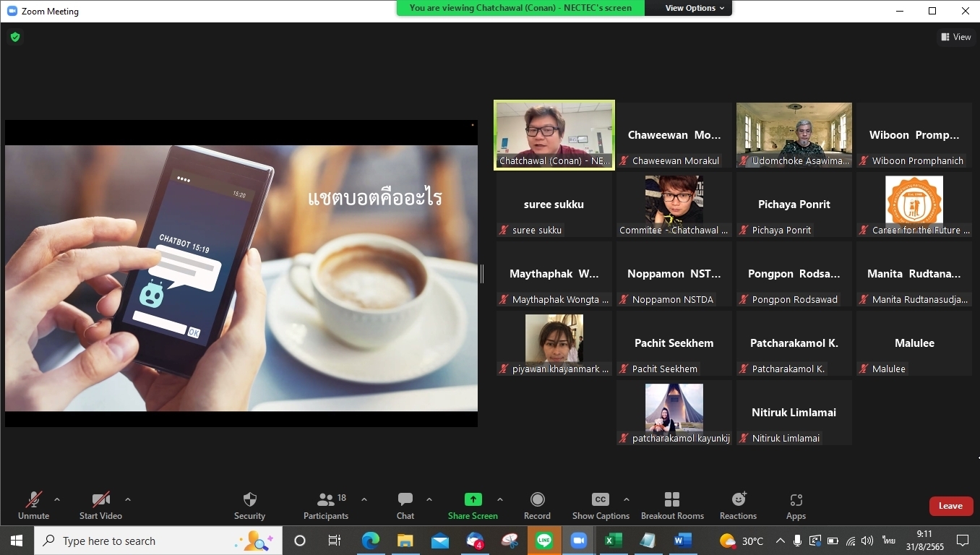Turn on camera with Start Video
This screenshot has width=980, height=555.
coord(100,500)
